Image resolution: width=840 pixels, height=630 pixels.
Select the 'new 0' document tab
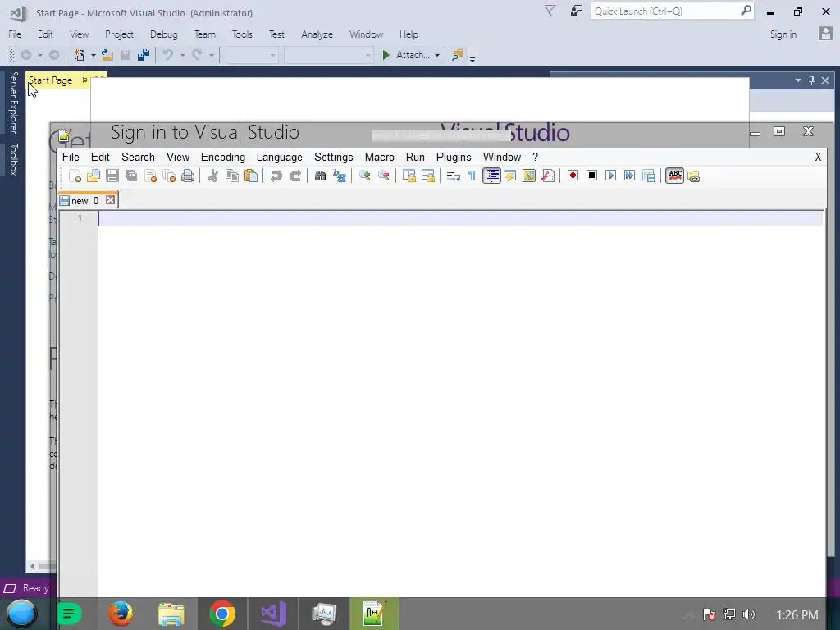tap(88, 200)
